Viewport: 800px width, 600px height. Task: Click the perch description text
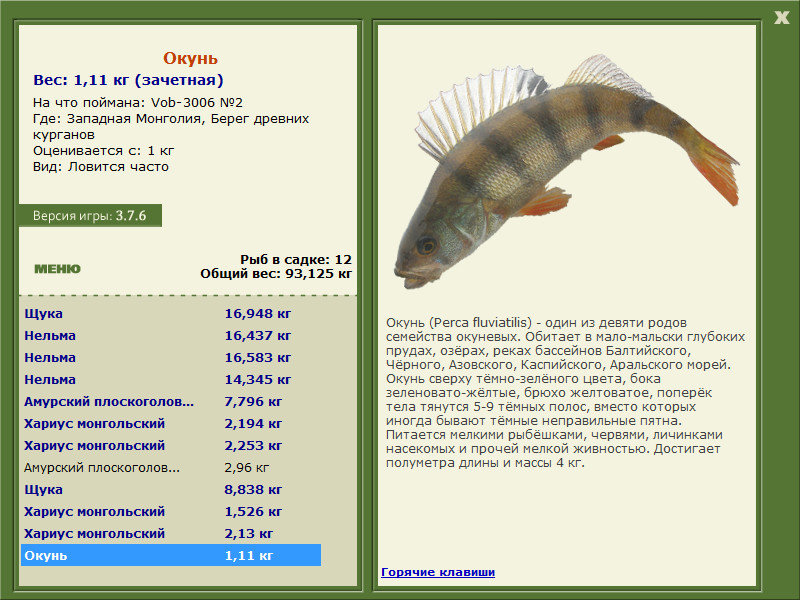(x=565, y=393)
